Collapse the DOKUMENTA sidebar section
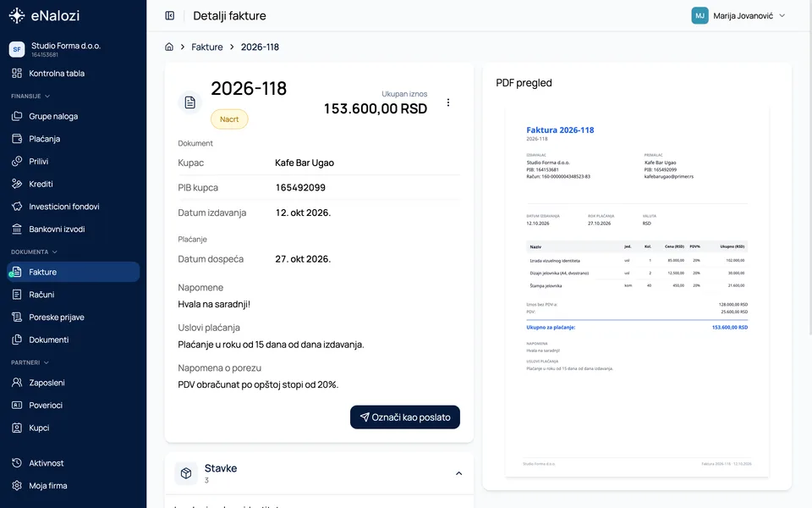812x508 pixels. click(x=34, y=252)
